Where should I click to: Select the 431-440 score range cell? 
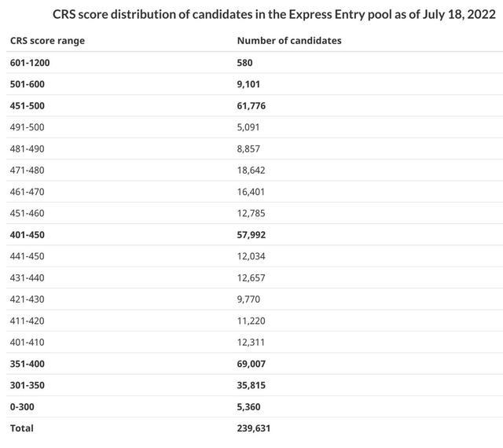pos(28,277)
